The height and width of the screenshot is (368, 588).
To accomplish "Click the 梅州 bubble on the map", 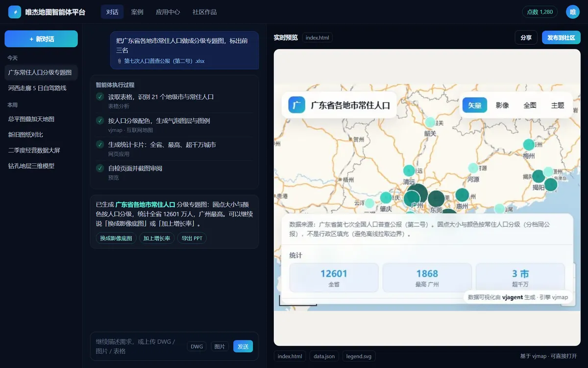I will [529, 144].
